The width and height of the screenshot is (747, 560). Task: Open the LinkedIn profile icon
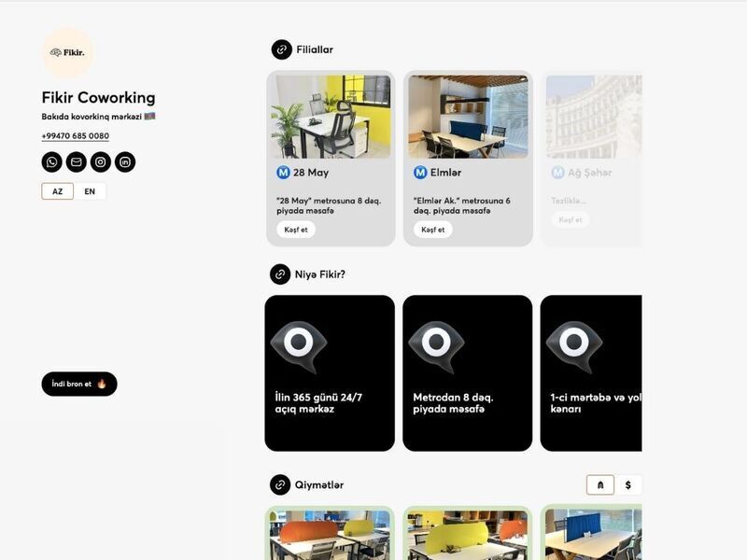tap(125, 161)
